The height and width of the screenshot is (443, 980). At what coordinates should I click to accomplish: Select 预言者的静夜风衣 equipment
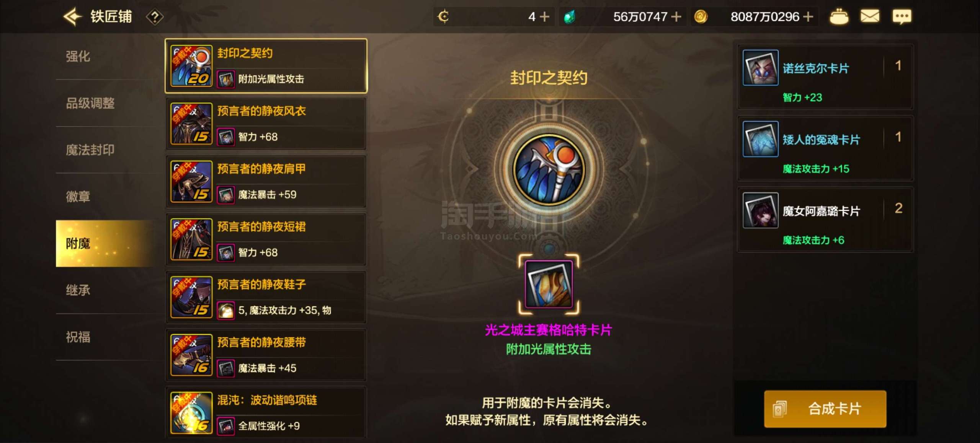point(266,124)
